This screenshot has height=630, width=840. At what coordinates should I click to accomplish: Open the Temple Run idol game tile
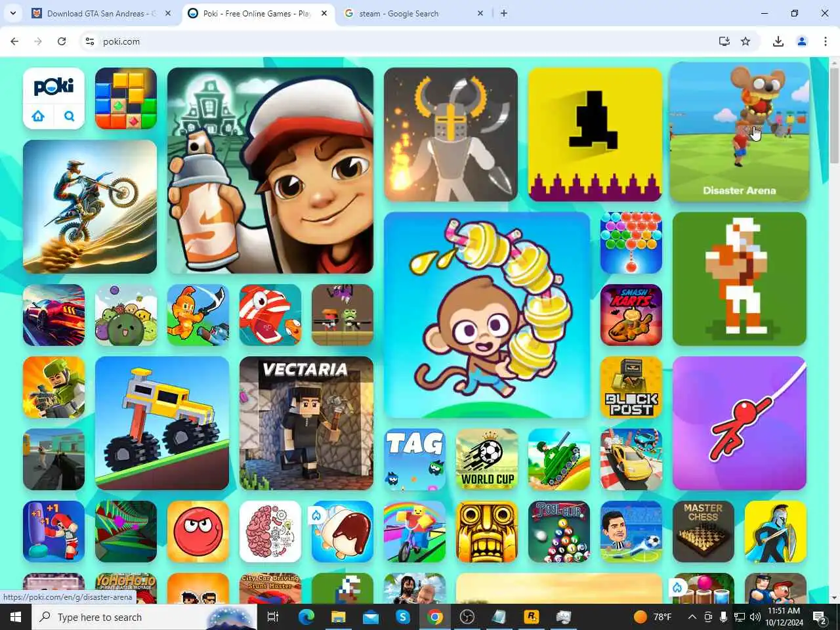coord(487,532)
